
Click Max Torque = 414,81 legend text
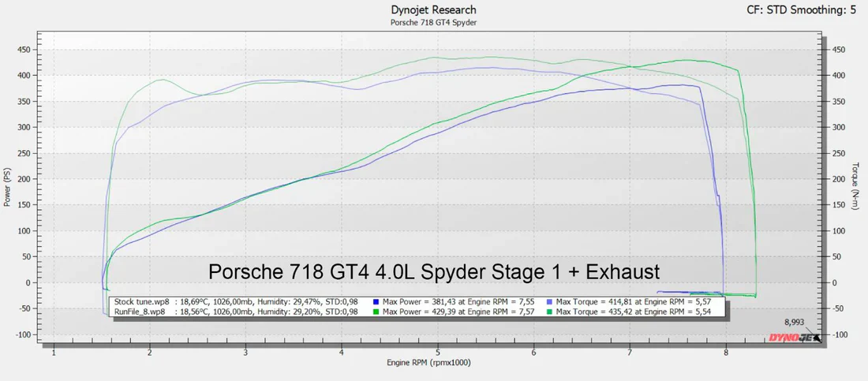tap(634, 302)
